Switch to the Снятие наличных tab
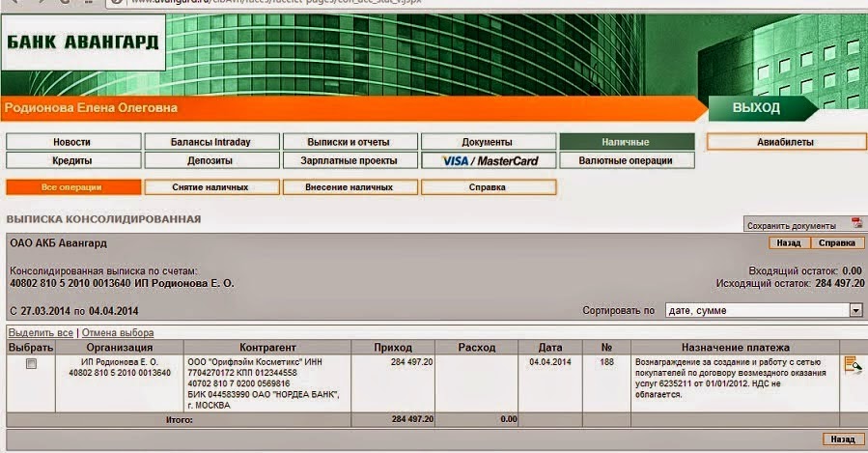The image size is (868, 453). pyautogui.click(x=212, y=187)
